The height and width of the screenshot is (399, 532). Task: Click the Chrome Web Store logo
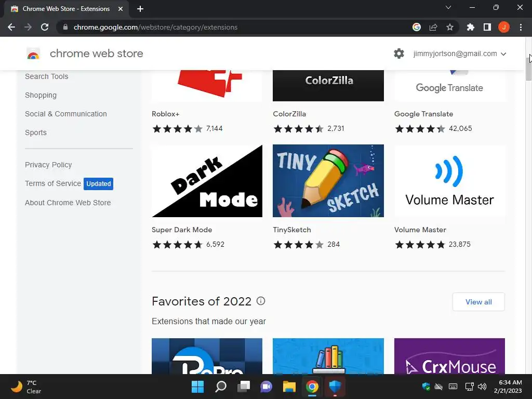pyautogui.click(x=33, y=54)
